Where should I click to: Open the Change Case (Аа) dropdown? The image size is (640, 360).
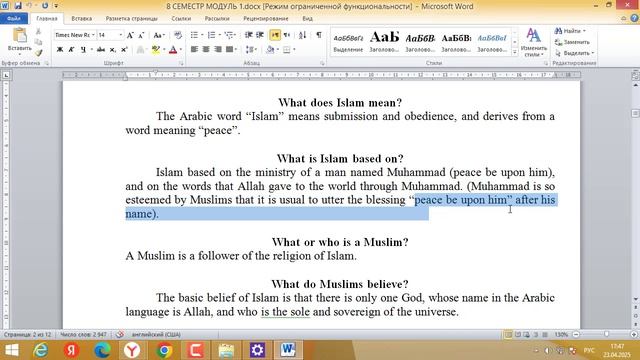point(159,36)
